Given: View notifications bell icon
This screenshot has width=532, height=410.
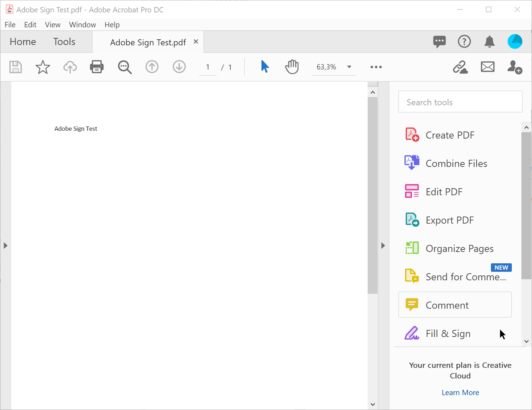Looking at the screenshot, I should tap(489, 41).
